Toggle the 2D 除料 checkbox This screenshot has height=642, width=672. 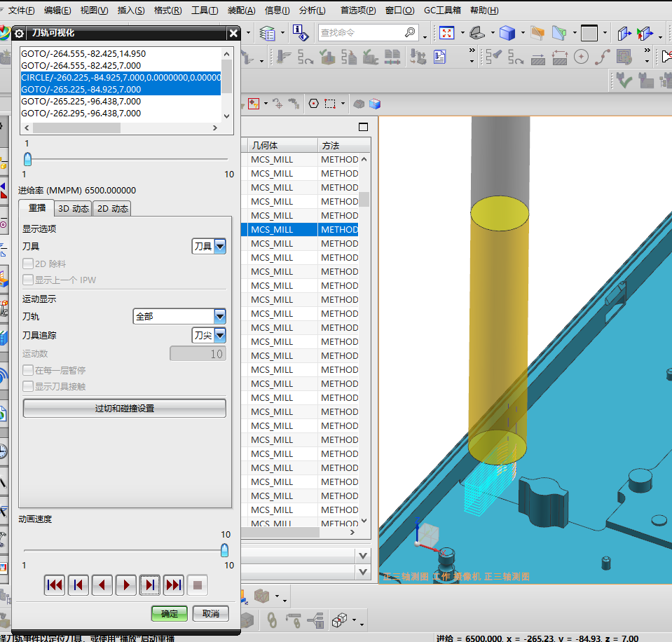pos(29,264)
